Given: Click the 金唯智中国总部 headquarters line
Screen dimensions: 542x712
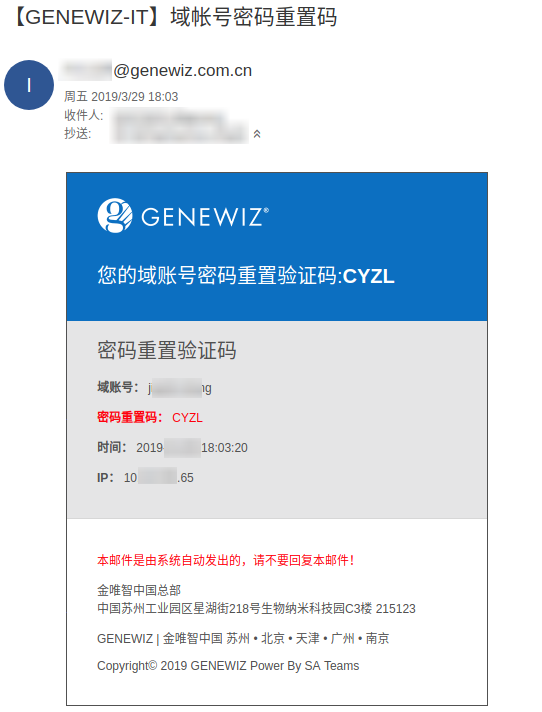Looking at the screenshot, I should 139,590.
